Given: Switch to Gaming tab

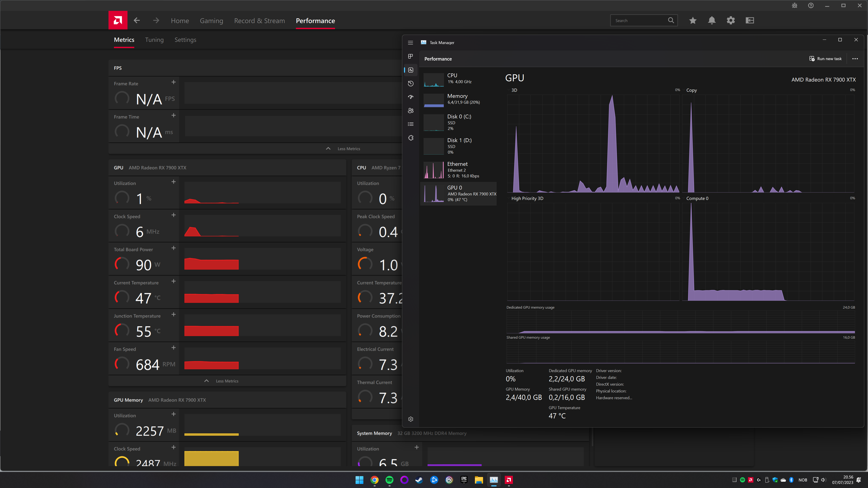Looking at the screenshot, I should [x=211, y=21].
